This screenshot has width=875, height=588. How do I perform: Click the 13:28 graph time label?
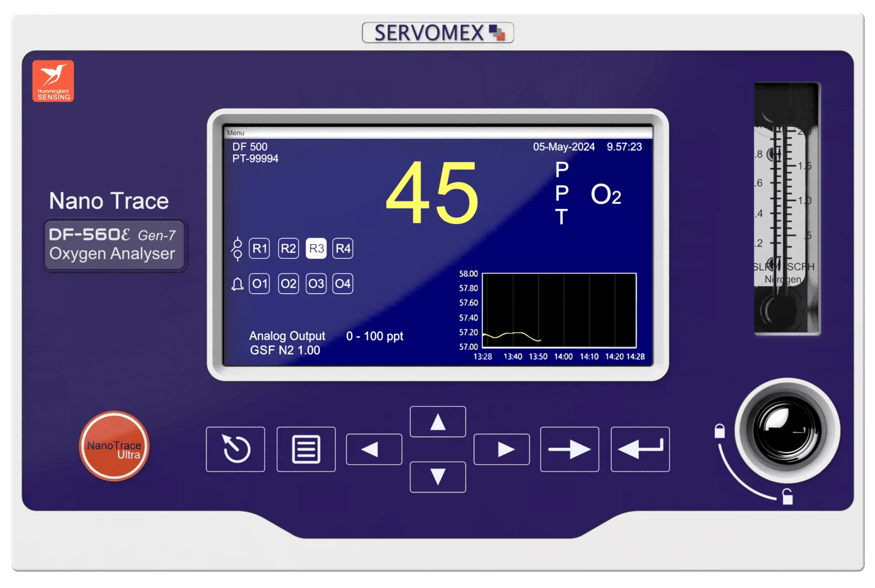483,356
